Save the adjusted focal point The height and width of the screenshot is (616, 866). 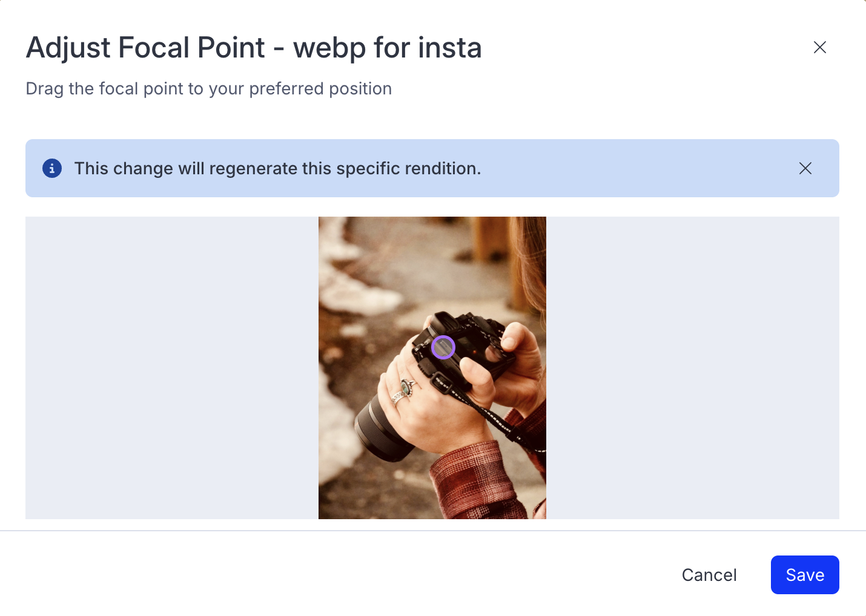tap(805, 575)
